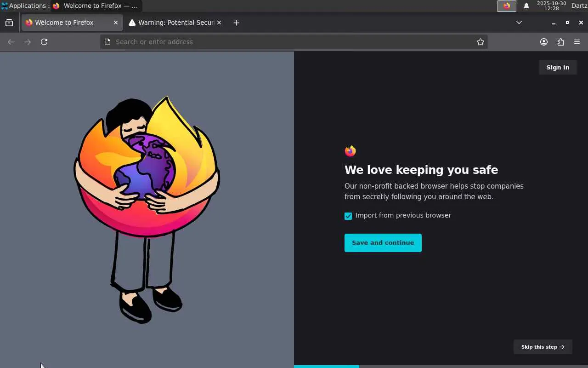Maximize the Firefox window
The width and height of the screenshot is (588, 368).
(567, 23)
